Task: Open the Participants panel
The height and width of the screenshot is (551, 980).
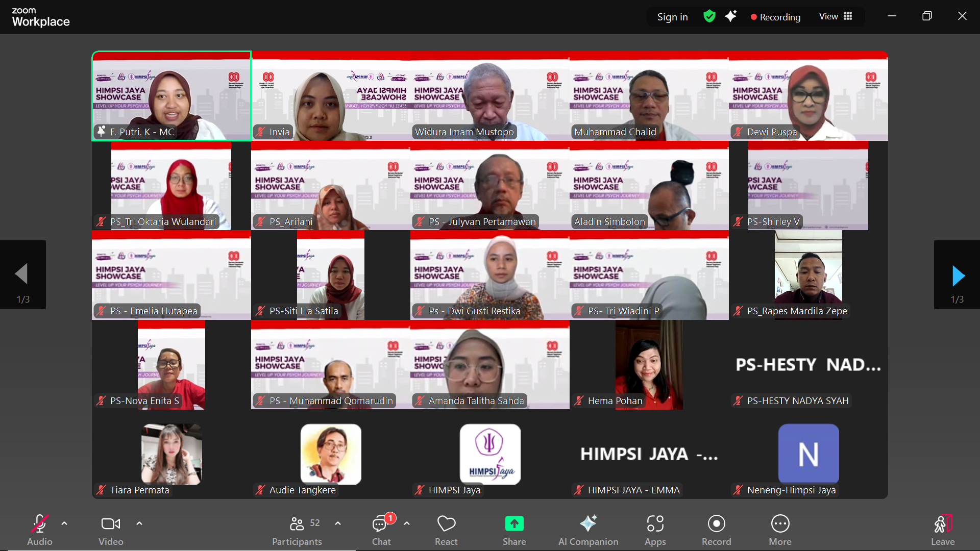Action: (x=297, y=530)
